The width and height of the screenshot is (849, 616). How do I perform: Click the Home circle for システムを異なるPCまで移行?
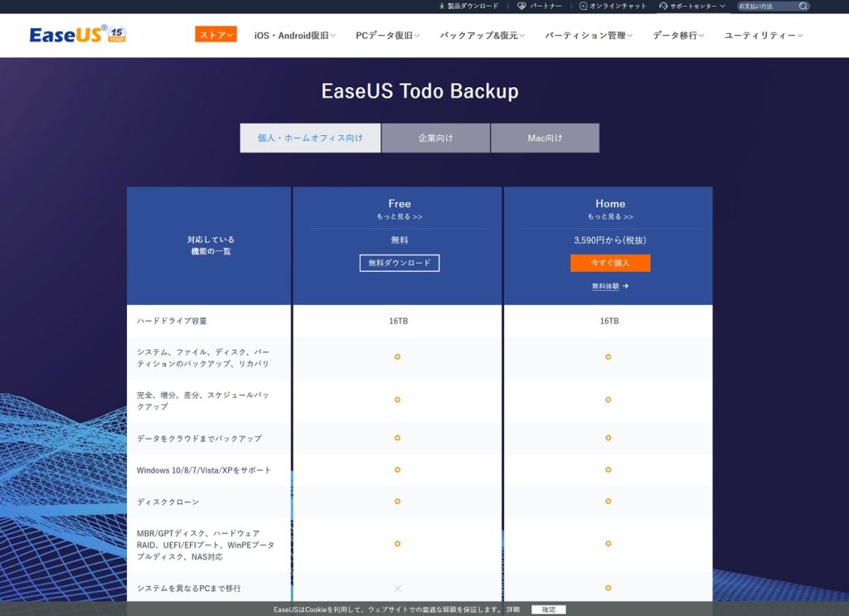click(x=608, y=588)
